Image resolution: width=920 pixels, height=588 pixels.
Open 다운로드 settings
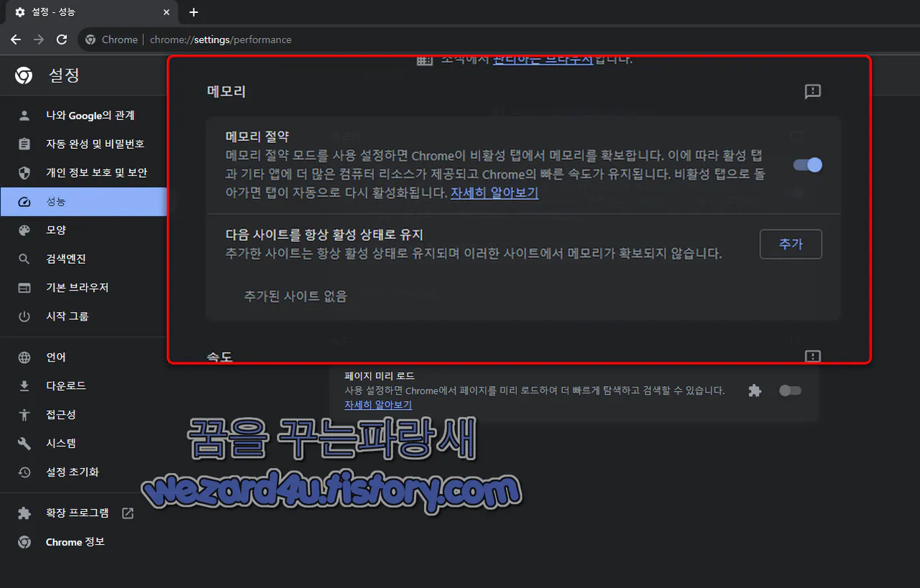point(83,386)
